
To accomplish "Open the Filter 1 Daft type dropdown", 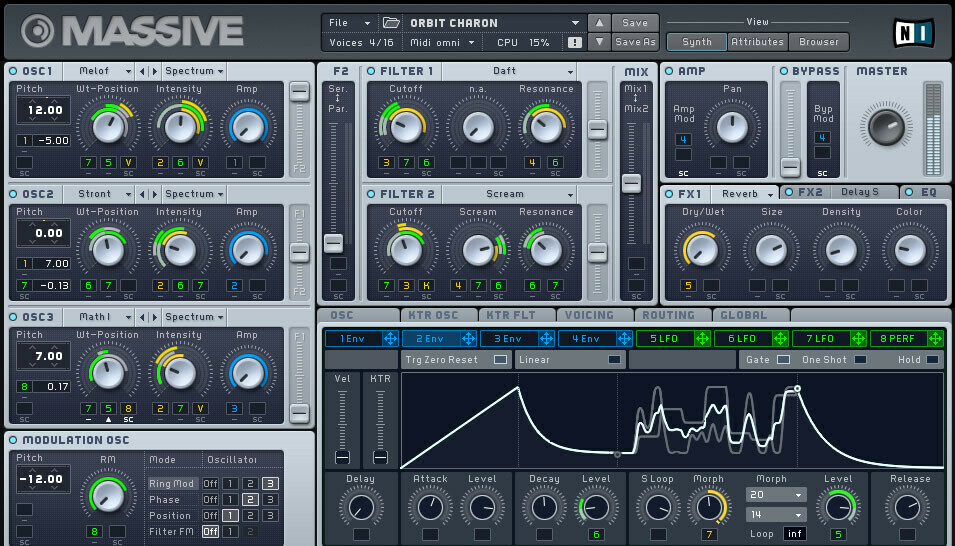I will click(509, 71).
